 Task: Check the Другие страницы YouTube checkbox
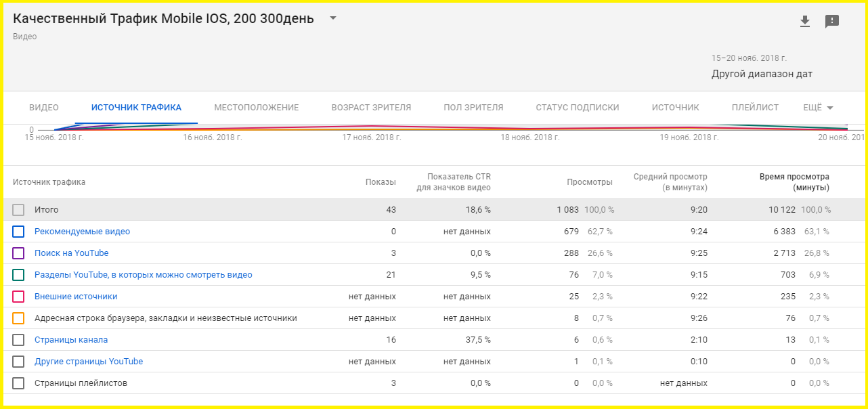coord(18,362)
